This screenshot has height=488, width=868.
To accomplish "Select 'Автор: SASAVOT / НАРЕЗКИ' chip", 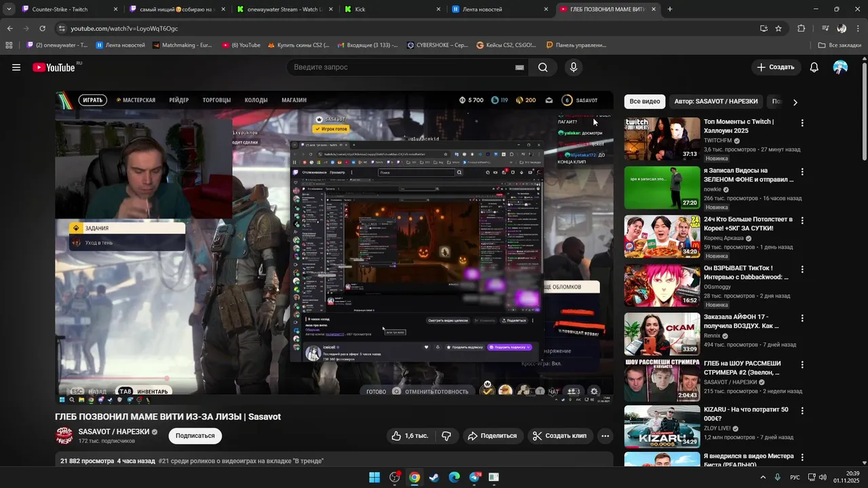I will (x=716, y=102).
